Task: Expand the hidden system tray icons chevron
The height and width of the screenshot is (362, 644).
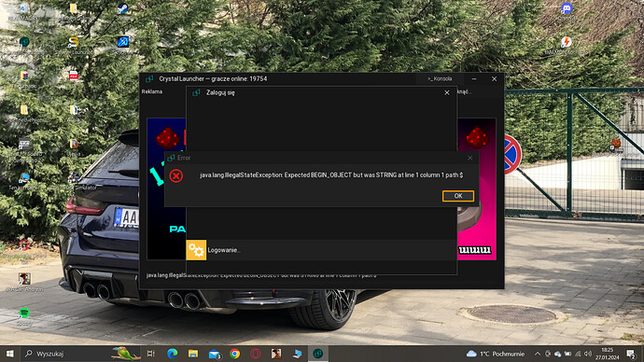Action: (x=538, y=354)
